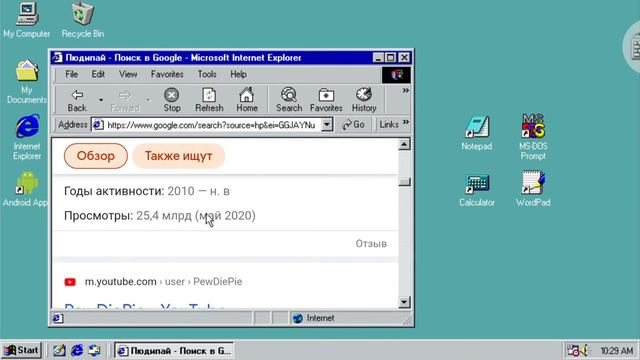Open the Back history dropdown arrow
This screenshot has width=640, height=360.
click(x=101, y=100)
